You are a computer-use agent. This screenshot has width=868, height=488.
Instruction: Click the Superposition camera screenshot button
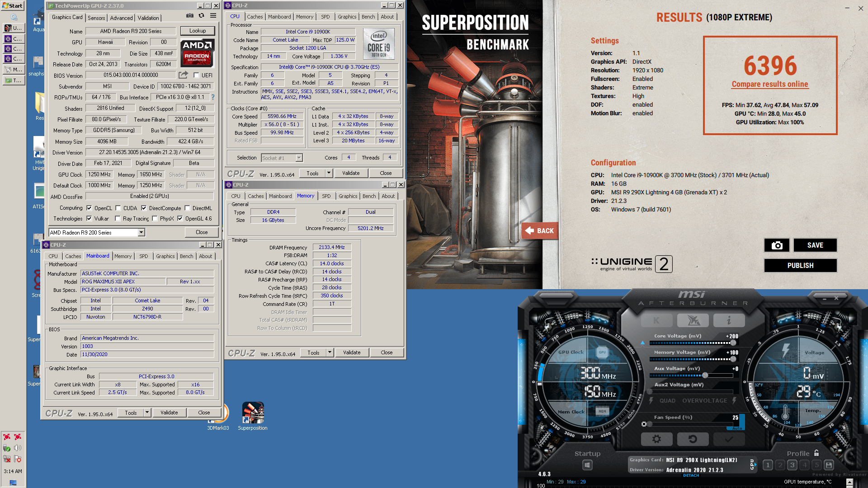click(777, 245)
